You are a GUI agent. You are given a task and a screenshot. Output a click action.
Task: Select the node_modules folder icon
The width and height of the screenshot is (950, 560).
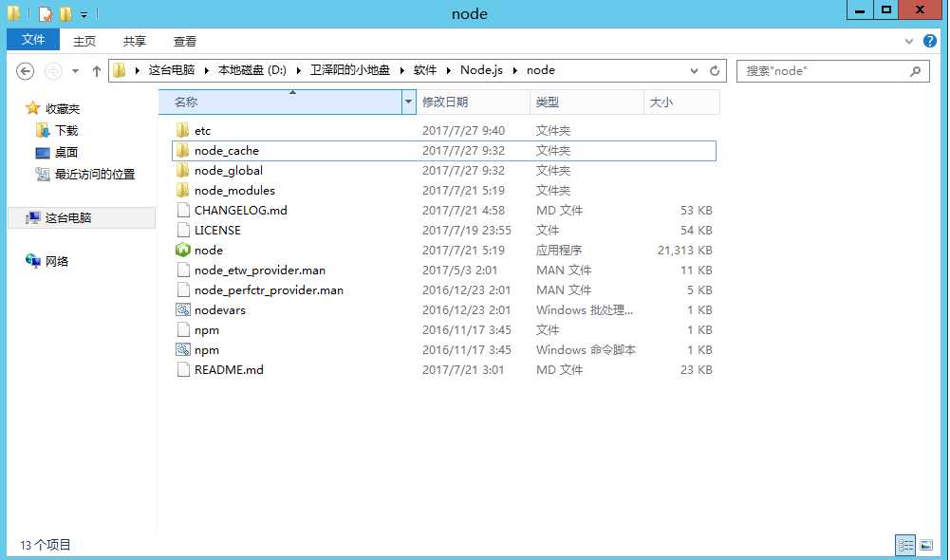point(182,190)
